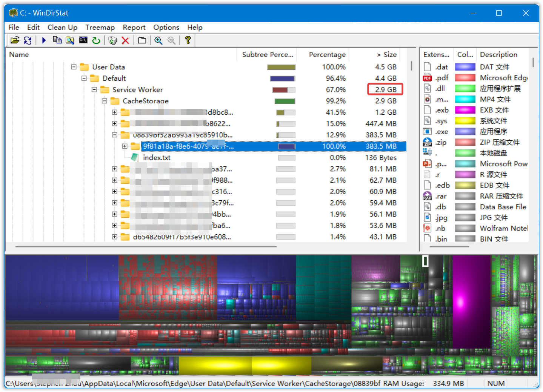
Task: Open a drive using the Open icon
Action: click(15, 40)
